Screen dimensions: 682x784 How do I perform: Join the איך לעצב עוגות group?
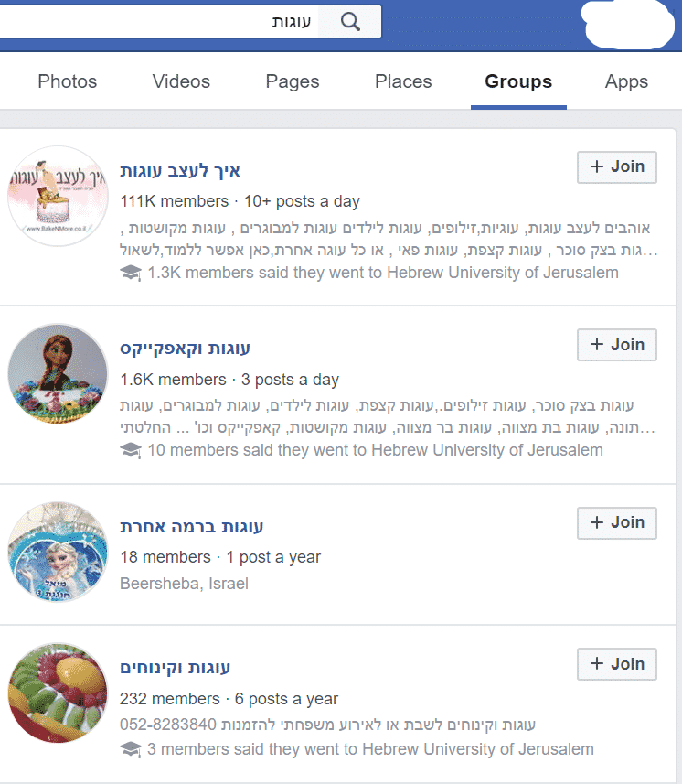tap(617, 167)
